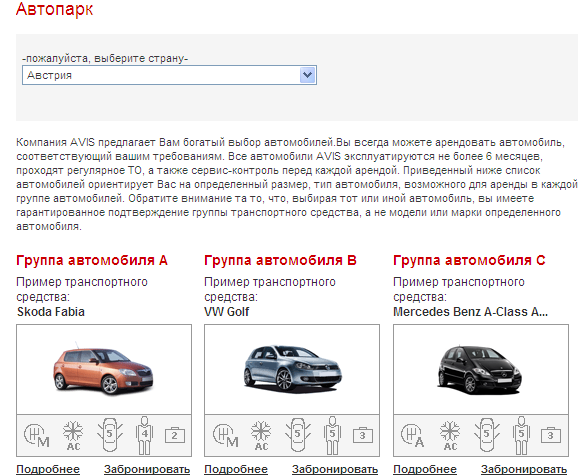578x476 pixels.
Task: Click the manual transmission icon for VW Golf
Action: [225, 435]
